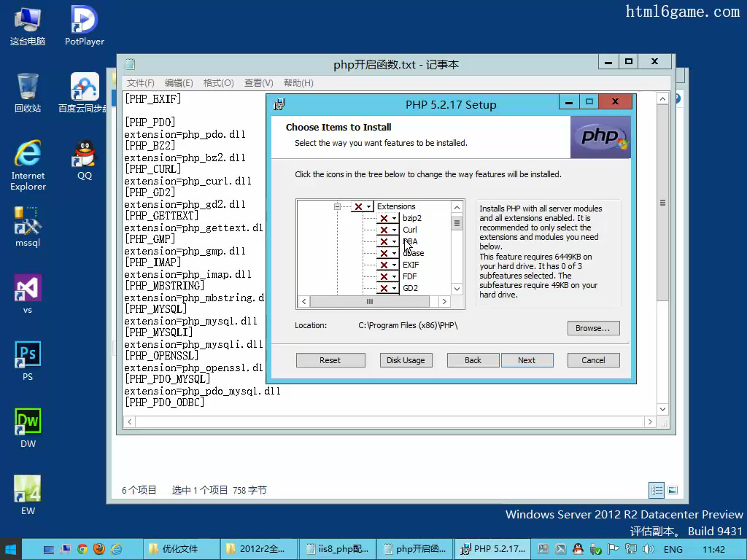Open the mssql desktop shortcut

(28, 227)
